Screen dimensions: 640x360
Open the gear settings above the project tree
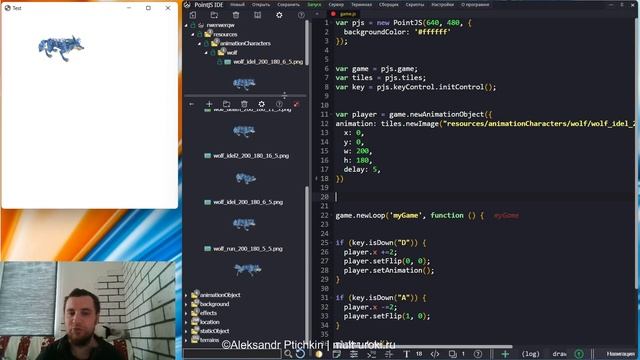279,15
